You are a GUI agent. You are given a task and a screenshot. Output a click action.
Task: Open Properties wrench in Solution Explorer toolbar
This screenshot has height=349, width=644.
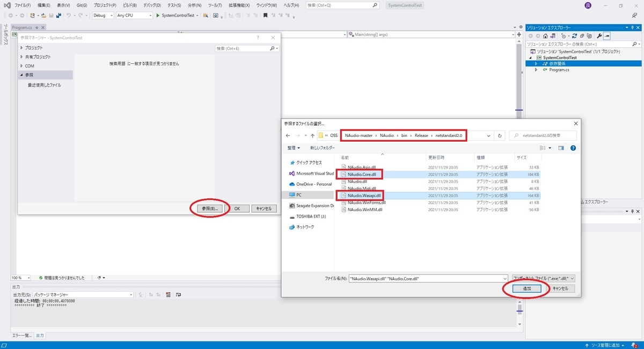599,36
